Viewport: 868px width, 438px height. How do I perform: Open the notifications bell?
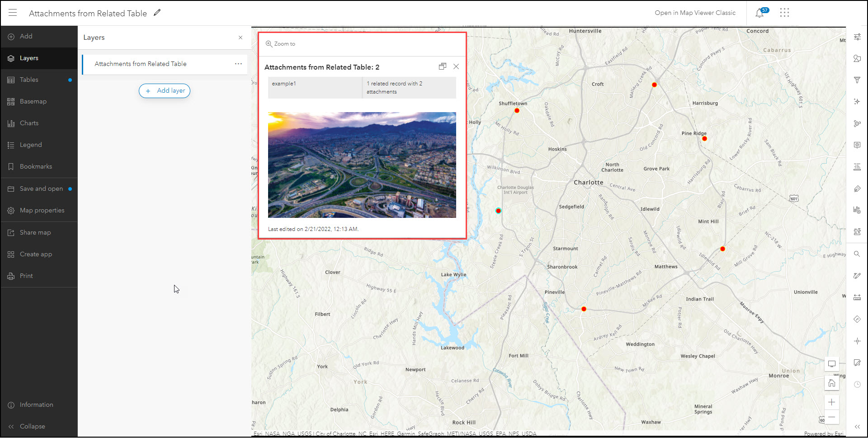coord(759,13)
